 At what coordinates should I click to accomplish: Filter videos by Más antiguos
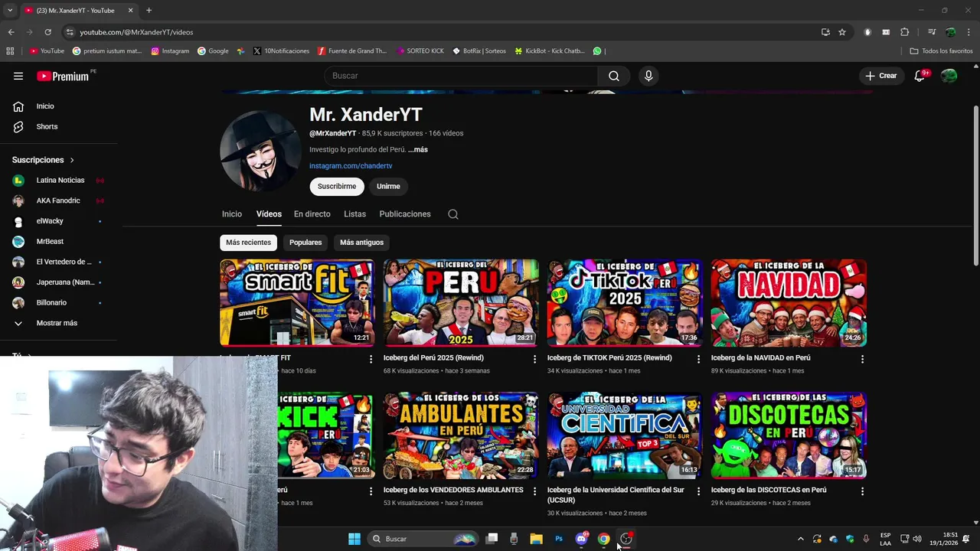tap(361, 243)
